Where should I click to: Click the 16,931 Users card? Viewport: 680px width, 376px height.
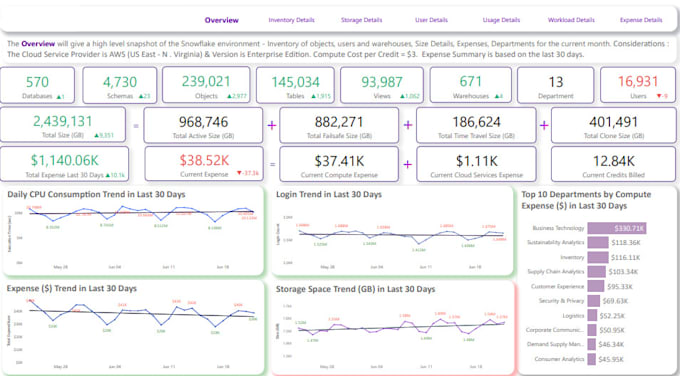(x=638, y=85)
